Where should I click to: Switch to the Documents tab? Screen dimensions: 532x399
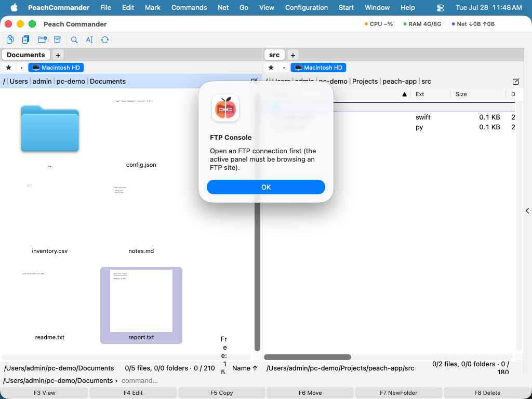pos(26,55)
